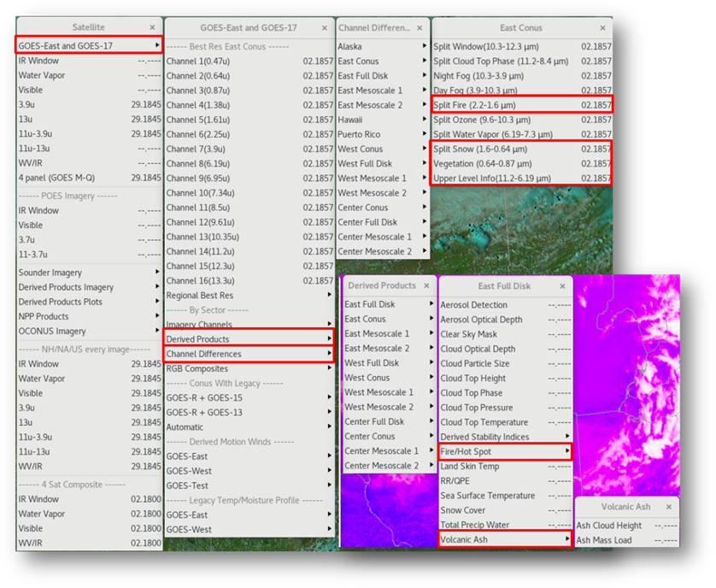Select Derived Products in GOES-East and GOES-17 menu

[249, 339]
